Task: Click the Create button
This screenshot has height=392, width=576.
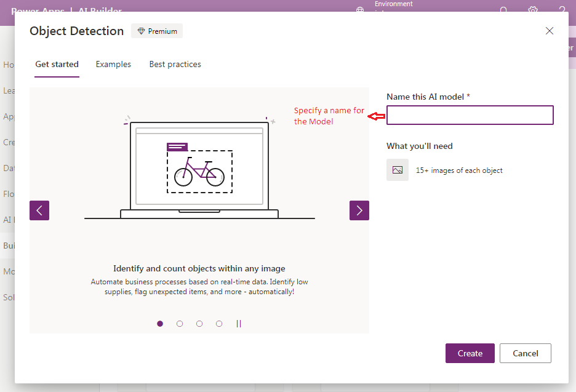Action: pyautogui.click(x=470, y=353)
